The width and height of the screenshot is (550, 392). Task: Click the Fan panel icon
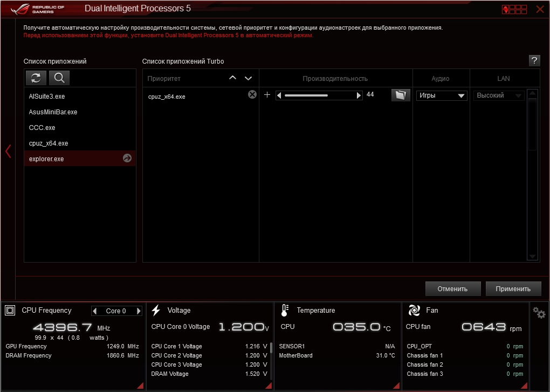pos(414,310)
